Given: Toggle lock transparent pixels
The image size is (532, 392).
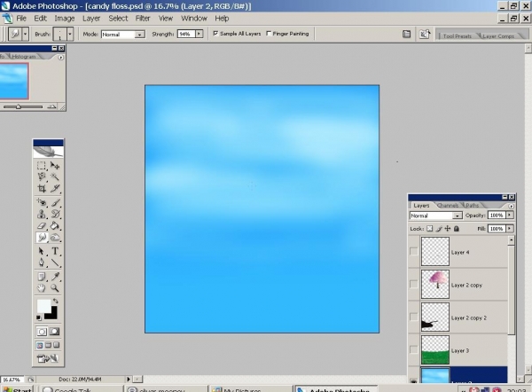Looking at the screenshot, I should (x=430, y=229).
